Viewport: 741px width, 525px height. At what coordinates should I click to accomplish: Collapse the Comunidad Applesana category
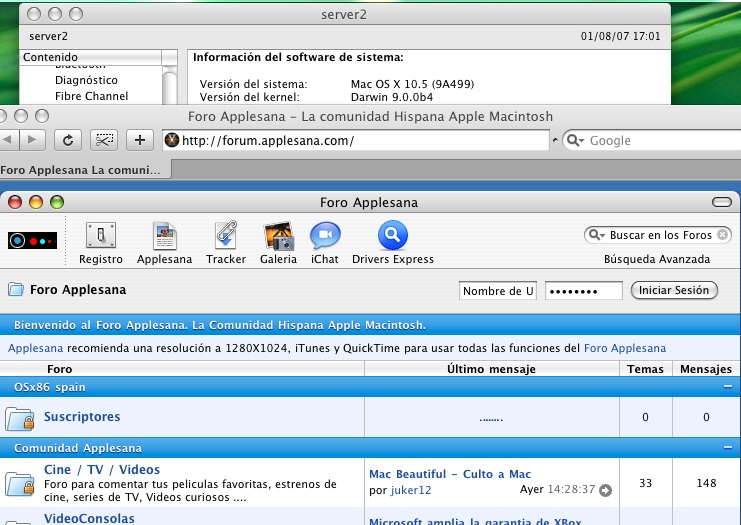point(728,447)
